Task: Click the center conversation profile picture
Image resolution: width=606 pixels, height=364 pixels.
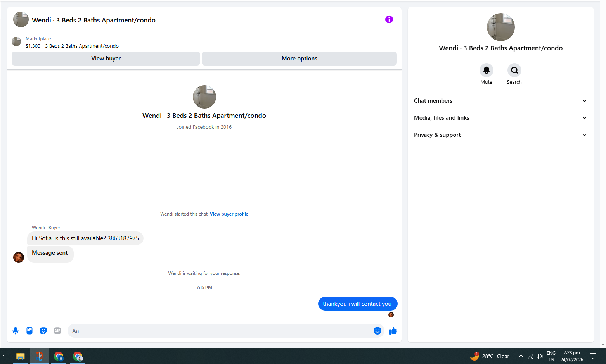Action: (204, 97)
